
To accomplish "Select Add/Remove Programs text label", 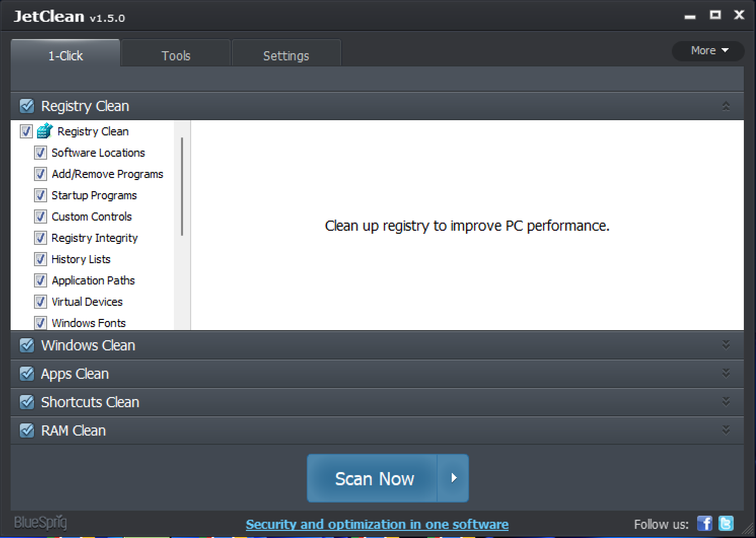I will pyautogui.click(x=107, y=174).
